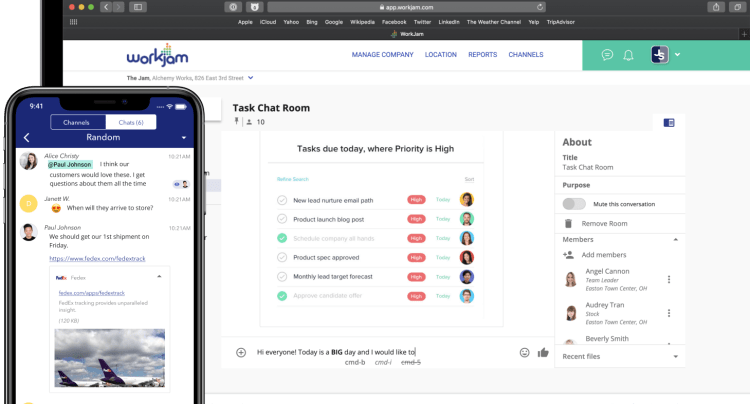Toggle the side panel layout icon
This screenshot has width=750, height=404.
click(x=669, y=123)
